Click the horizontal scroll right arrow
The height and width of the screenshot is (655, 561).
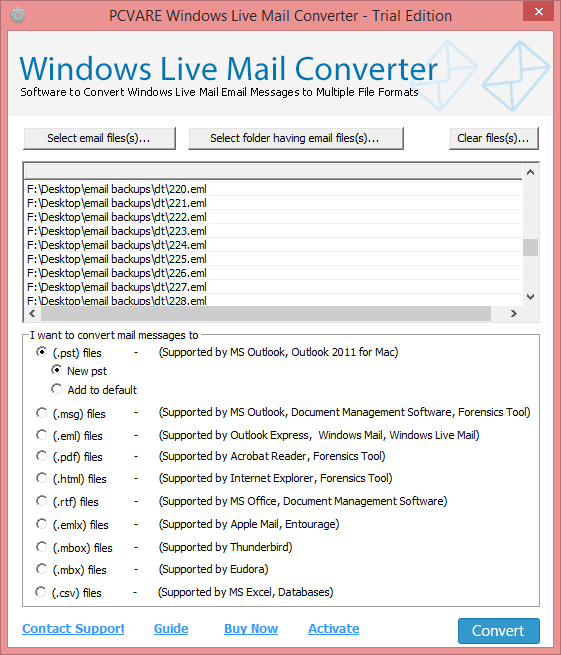[x=514, y=313]
